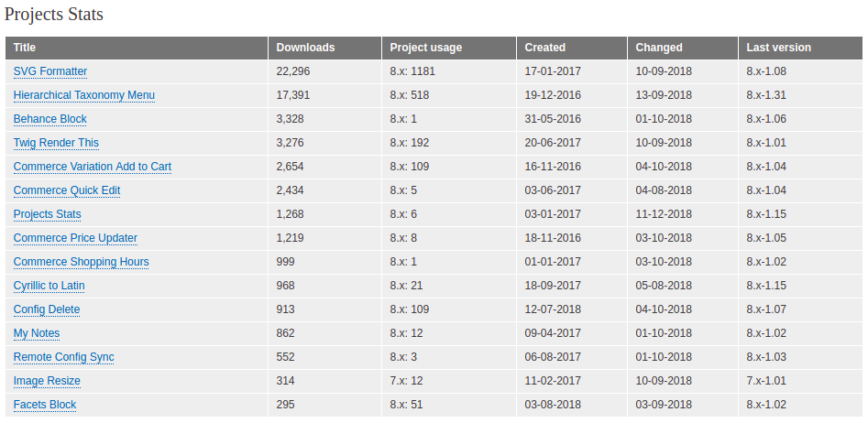Open the Image Resize project link
The width and height of the screenshot is (868, 423).
(x=47, y=380)
